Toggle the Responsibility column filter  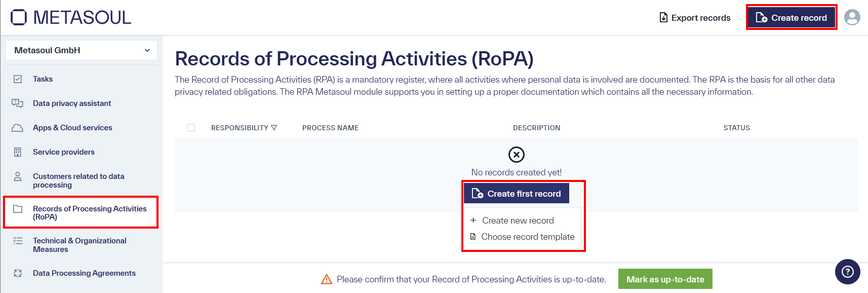(x=274, y=128)
